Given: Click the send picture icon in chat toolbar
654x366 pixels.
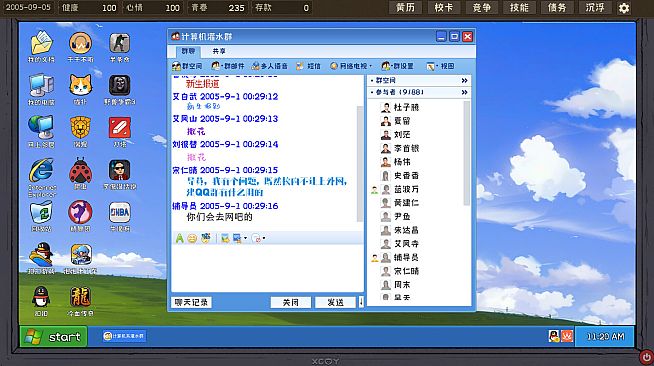Looking at the screenshot, I should (x=225, y=238).
